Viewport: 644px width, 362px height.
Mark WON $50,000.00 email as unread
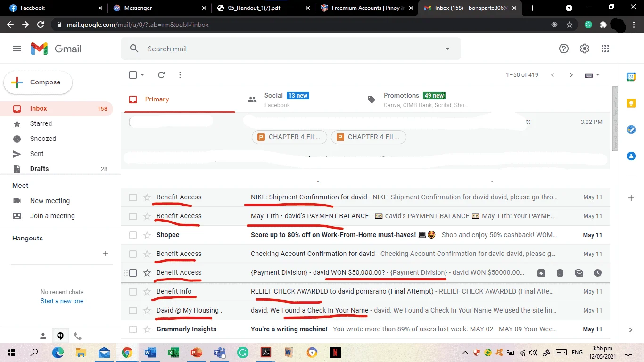click(579, 273)
